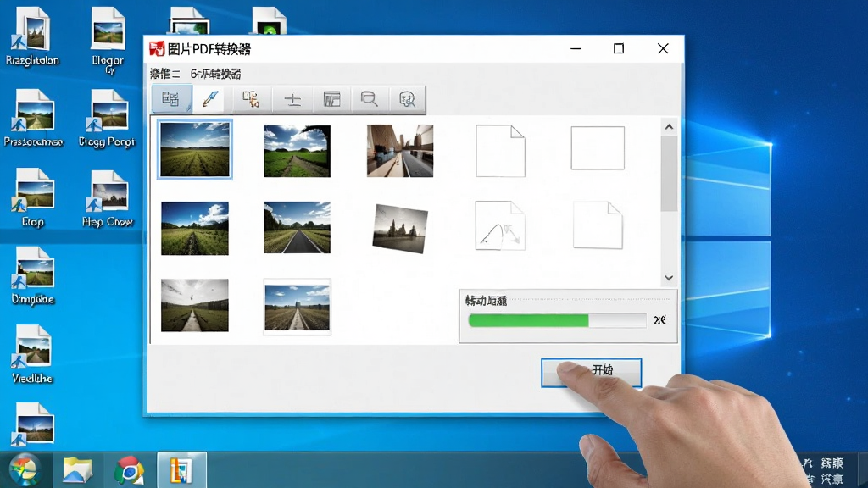Click the vertical scrollbar thumb in thumbnail list

click(669, 174)
